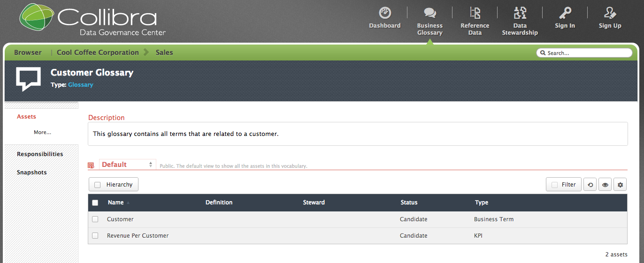Enable the Hierarchy checkbox

point(98,185)
